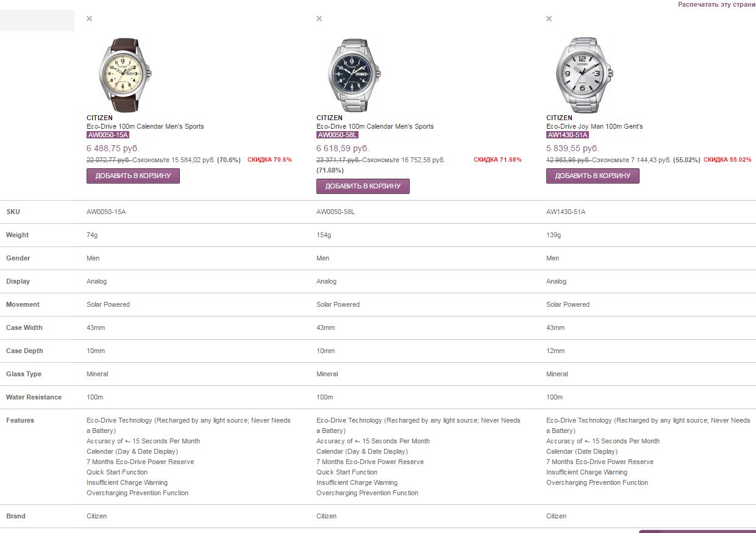Click the highlighted AW0050-15A model badge
The image size is (756, 533).
click(108, 135)
